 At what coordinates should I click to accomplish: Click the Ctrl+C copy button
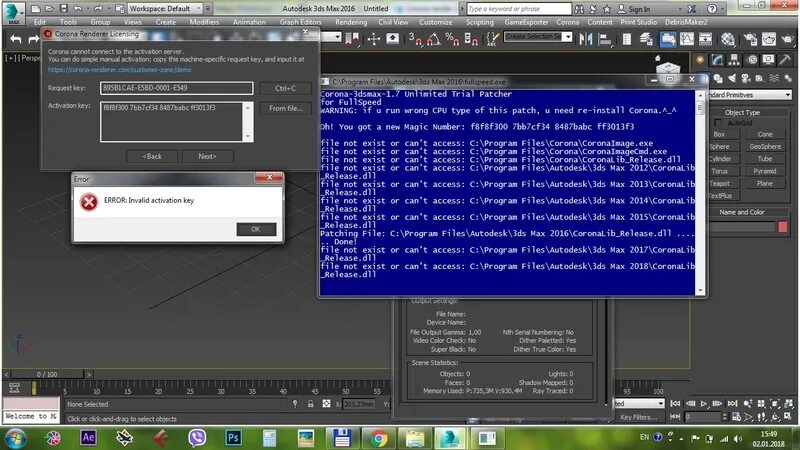tap(285, 88)
